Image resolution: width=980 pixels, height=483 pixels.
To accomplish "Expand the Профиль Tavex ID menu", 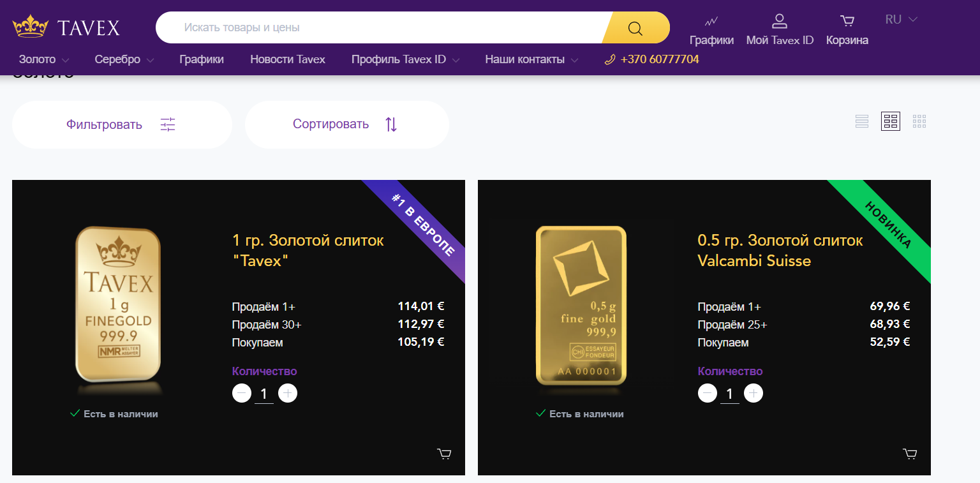I will coord(406,60).
